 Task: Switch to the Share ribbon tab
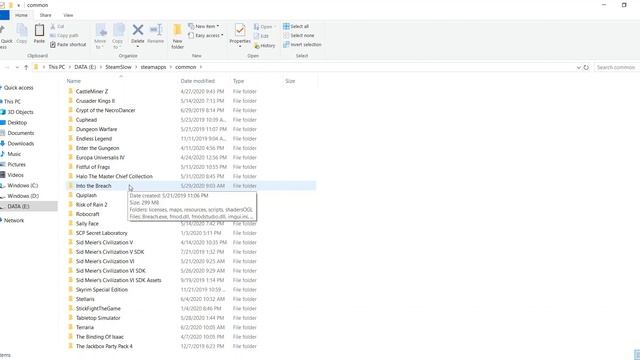click(45, 15)
